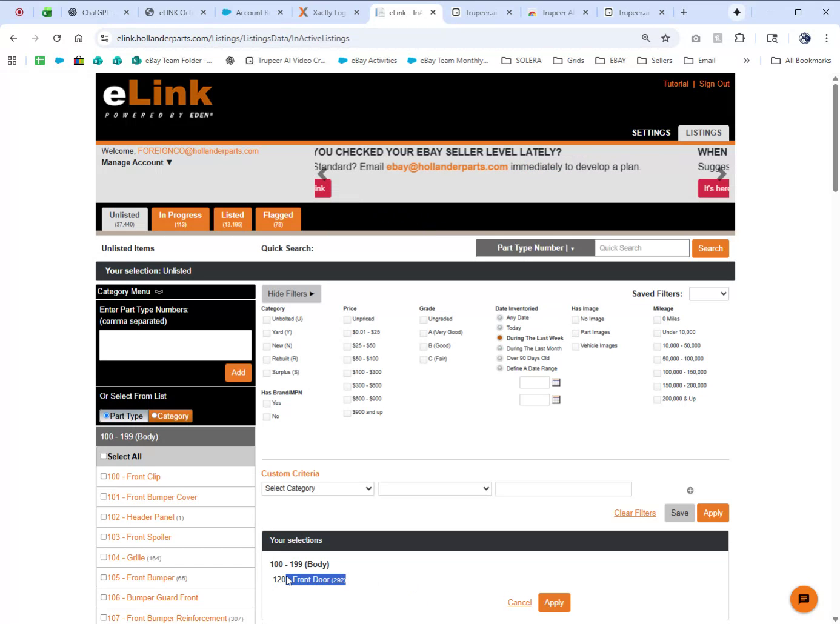Select the Any Date radio option

point(500,317)
